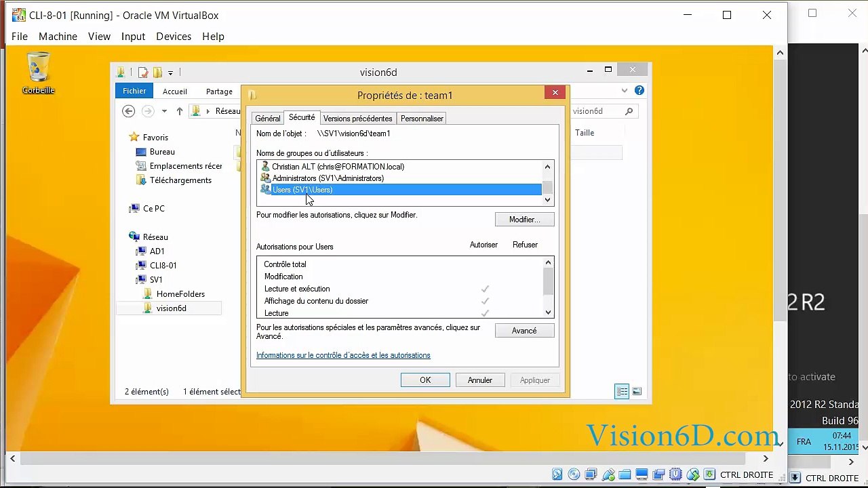Switch to large icons view in Explorer status bar

(637, 391)
